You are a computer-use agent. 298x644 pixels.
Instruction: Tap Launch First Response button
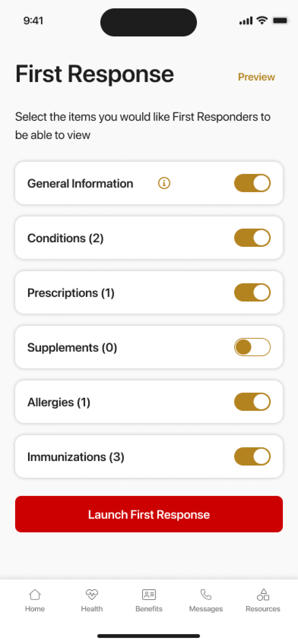click(149, 514)
